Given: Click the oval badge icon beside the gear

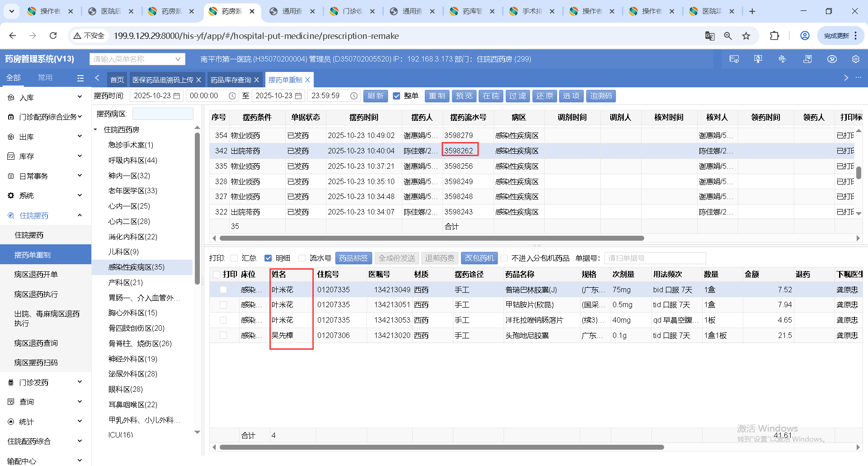Looking at the screenshot, I should [x=832, y=59].
